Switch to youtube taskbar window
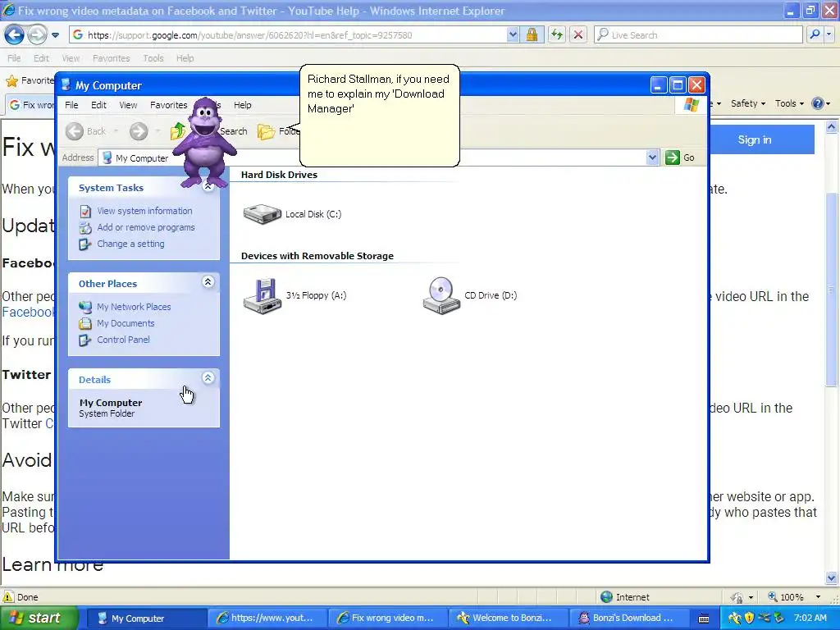 (266, 619)
